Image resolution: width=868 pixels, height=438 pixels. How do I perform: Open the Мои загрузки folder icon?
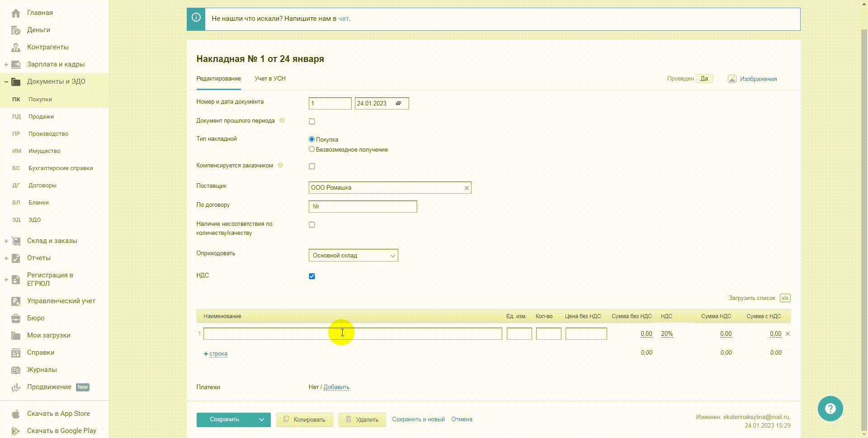pyautogui.click(x=16, y=336)
